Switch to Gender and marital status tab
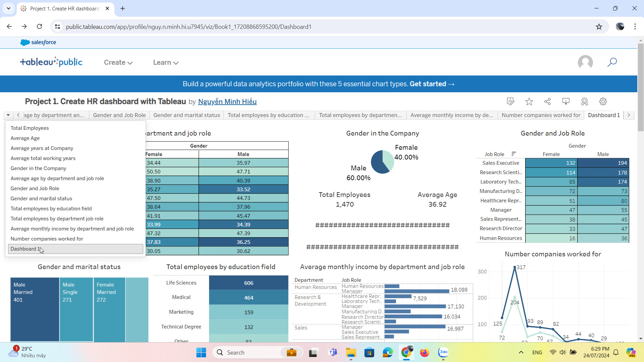The image size is (644, 362). [x=187, y=115]
